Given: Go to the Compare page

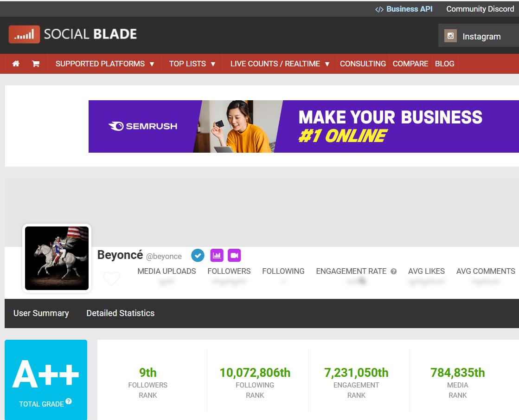Looking at the screenshot, I should (410, 64).
